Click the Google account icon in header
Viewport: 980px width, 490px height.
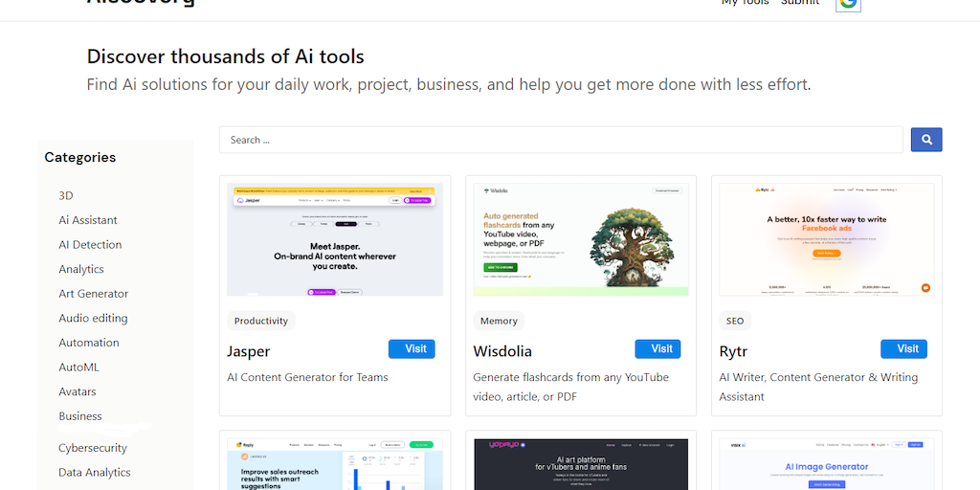pos(848,4)
